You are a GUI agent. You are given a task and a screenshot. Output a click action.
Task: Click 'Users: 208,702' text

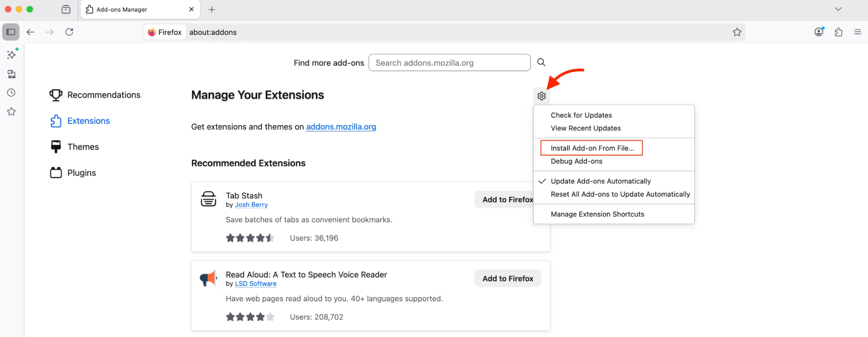tap(317, 317)
